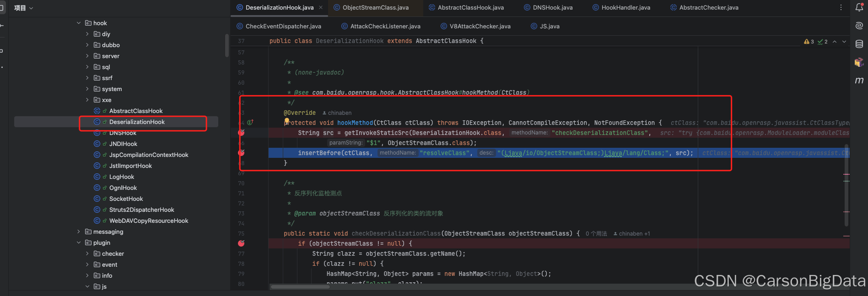This screenshot has width=868, height=296.
Task: Select SocketHook class in tree
Action: (126, 199)
